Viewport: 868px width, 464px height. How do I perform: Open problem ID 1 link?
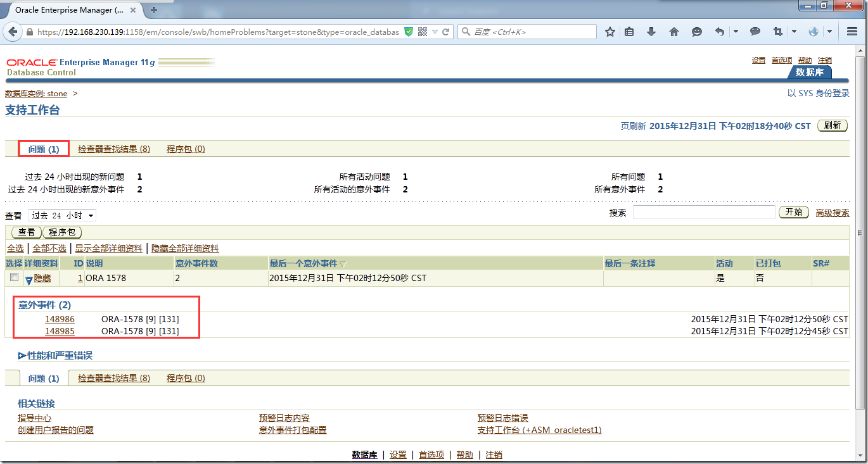pos(80,278)
